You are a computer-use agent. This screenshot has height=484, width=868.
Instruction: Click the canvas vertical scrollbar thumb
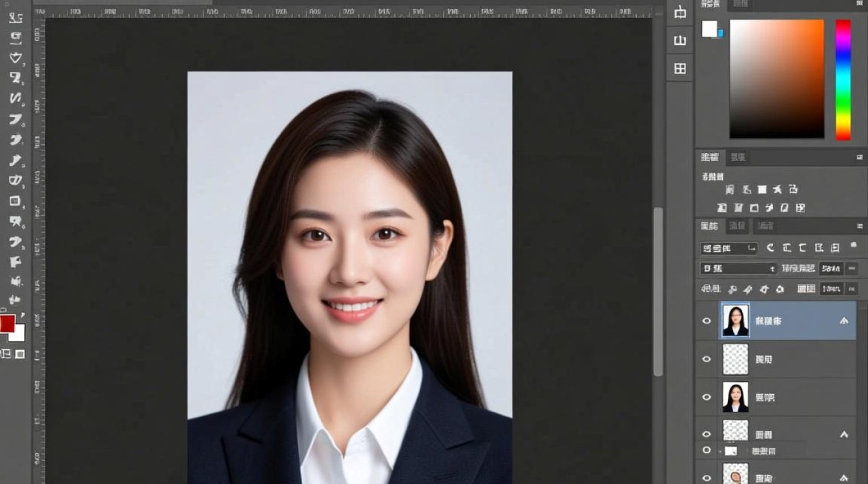point(658,291)
